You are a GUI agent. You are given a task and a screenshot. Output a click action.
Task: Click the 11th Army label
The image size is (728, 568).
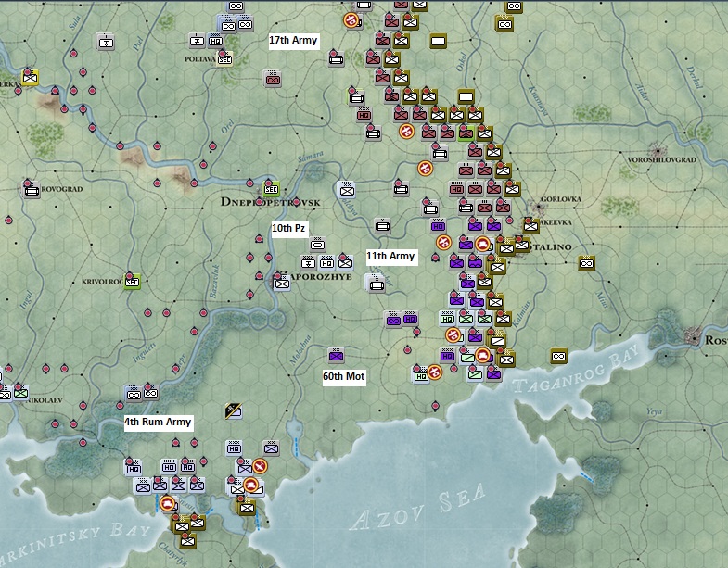coord(390,256)
